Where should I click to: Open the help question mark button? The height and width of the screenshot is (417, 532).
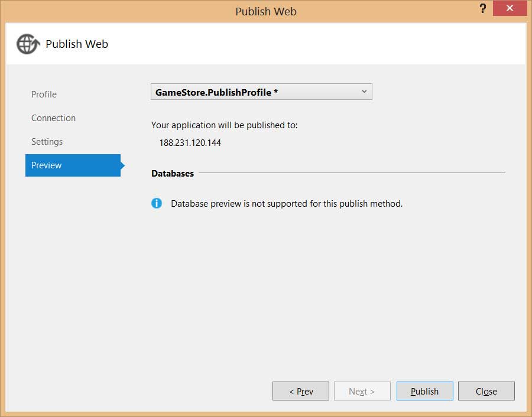(x=483, y=8)
